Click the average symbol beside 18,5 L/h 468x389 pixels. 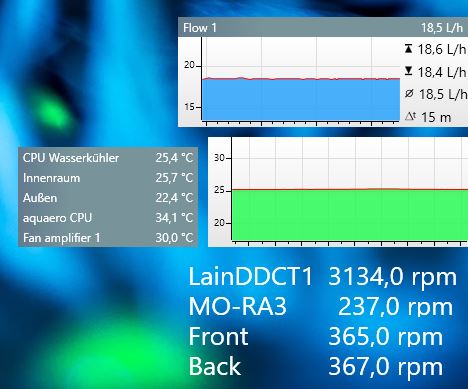click(x=409, y=94)
